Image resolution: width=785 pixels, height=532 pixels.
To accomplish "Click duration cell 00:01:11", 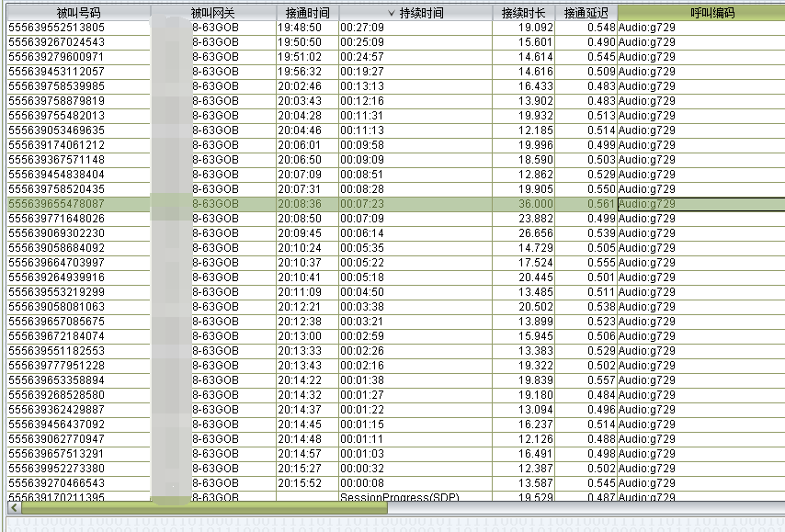I will pos(362,439).
